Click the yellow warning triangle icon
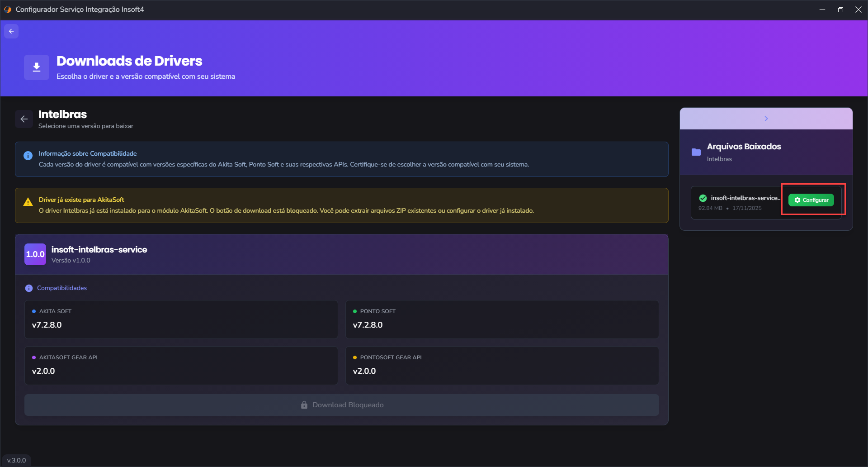 (28, 202)
